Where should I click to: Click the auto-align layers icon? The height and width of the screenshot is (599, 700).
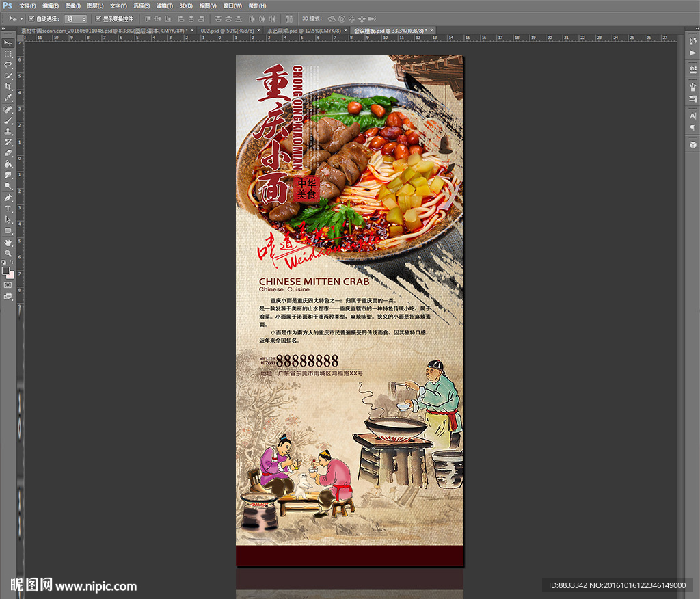289,18
